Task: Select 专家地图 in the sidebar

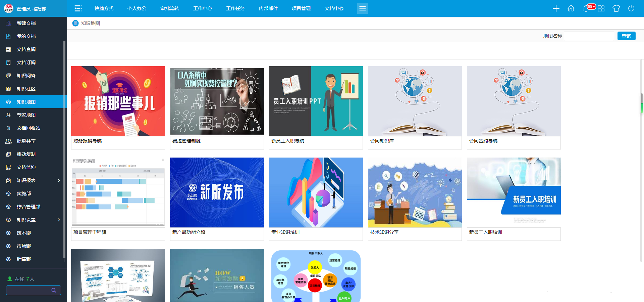Action: point(26,115)
